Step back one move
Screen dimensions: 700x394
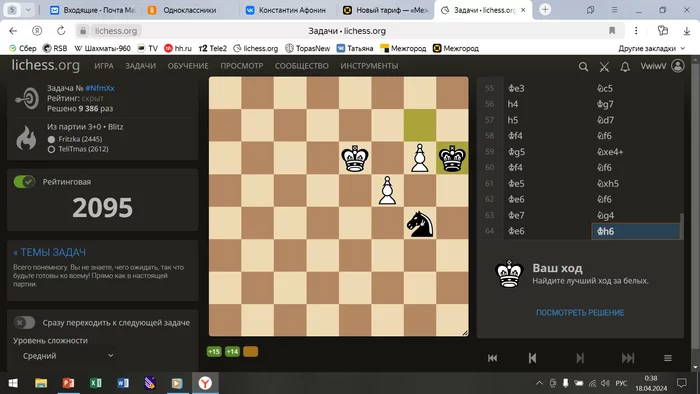click(532, 358)
